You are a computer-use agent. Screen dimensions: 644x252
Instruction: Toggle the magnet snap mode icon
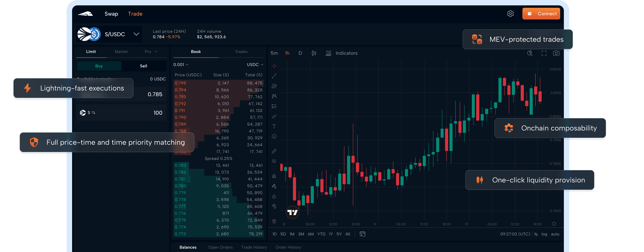coord(274,176)
